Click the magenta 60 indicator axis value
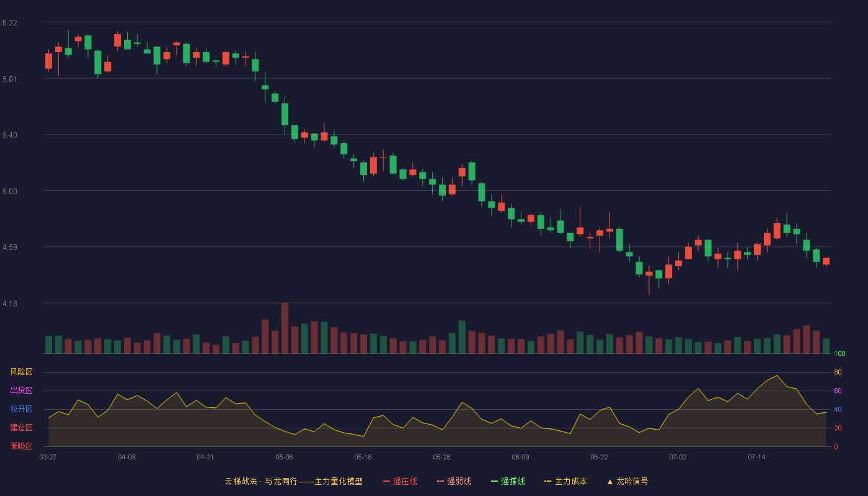Screen dimensions: 868x496 (838, 391)
